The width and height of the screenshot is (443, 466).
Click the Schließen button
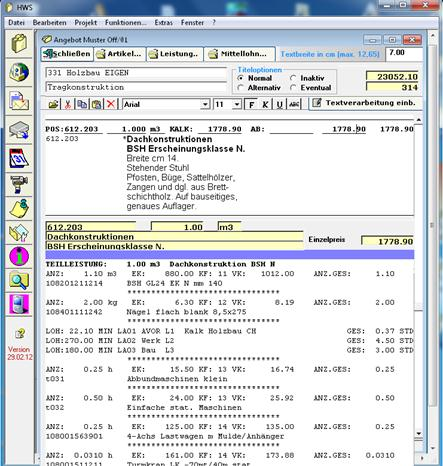coord(67,54)
